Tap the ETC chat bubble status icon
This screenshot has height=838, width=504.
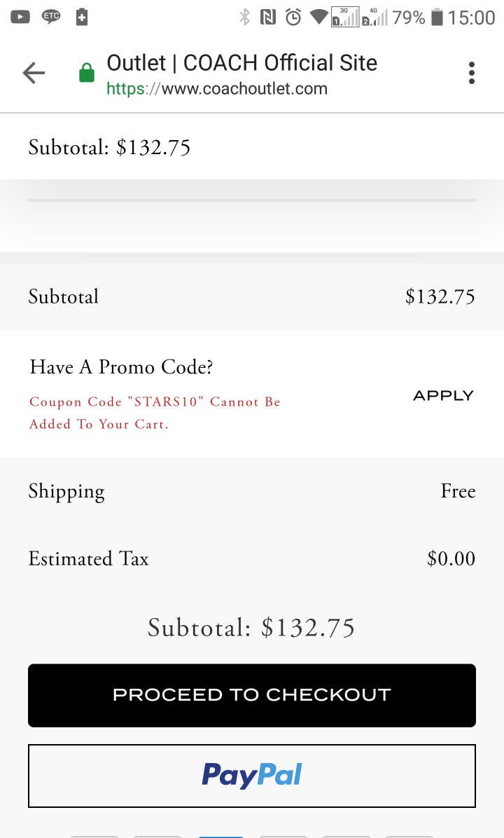click(x=51, y=17)
